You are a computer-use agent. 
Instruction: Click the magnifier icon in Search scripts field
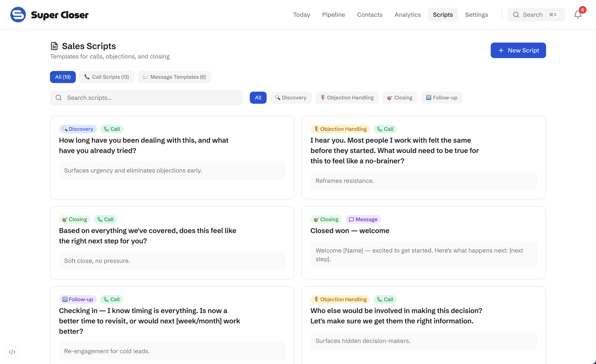tap(58, 98)
